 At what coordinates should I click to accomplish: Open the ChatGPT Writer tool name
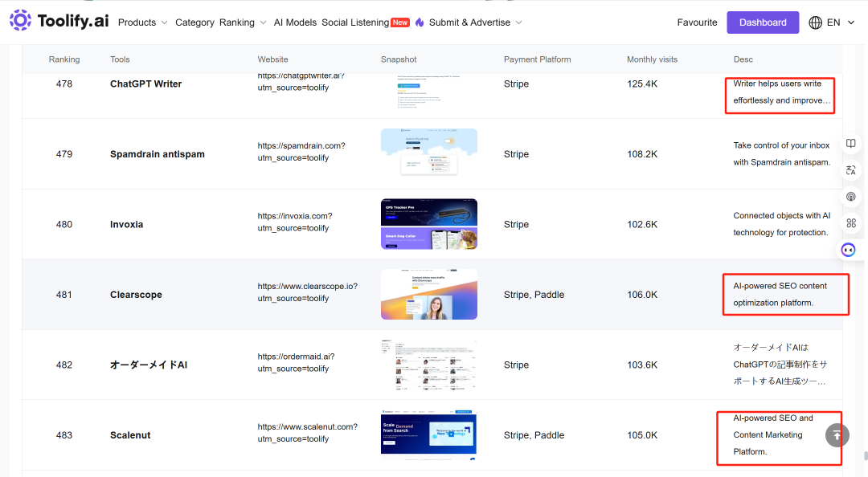[145, 84]
